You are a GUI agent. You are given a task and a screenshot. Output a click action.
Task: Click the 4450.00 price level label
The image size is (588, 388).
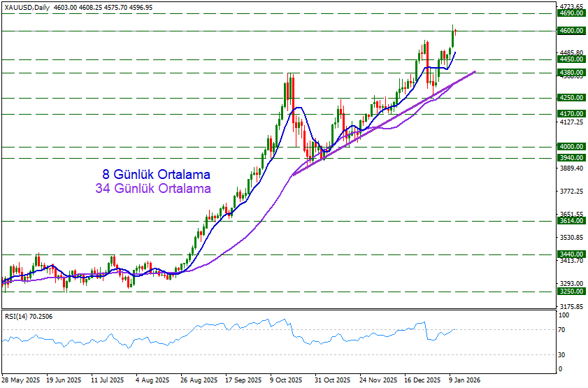pyautogui.click(x=571, y=60)
